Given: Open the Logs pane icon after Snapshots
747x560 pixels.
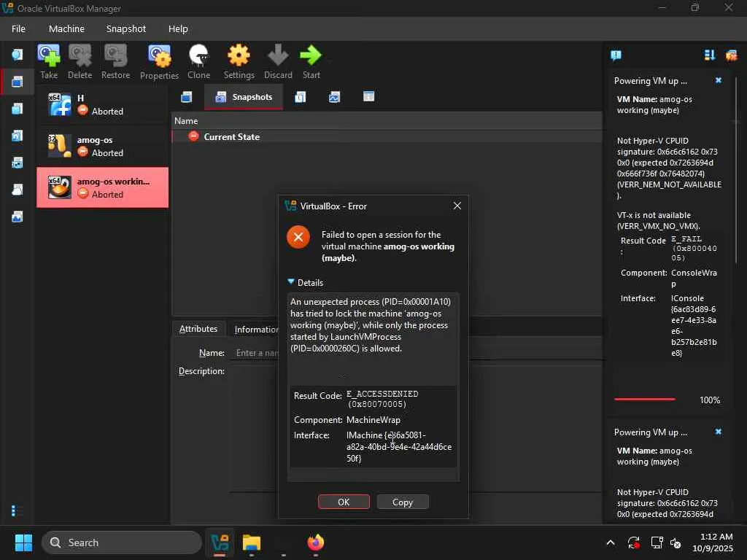Looking at the screenshot, I should click(300, 97).
